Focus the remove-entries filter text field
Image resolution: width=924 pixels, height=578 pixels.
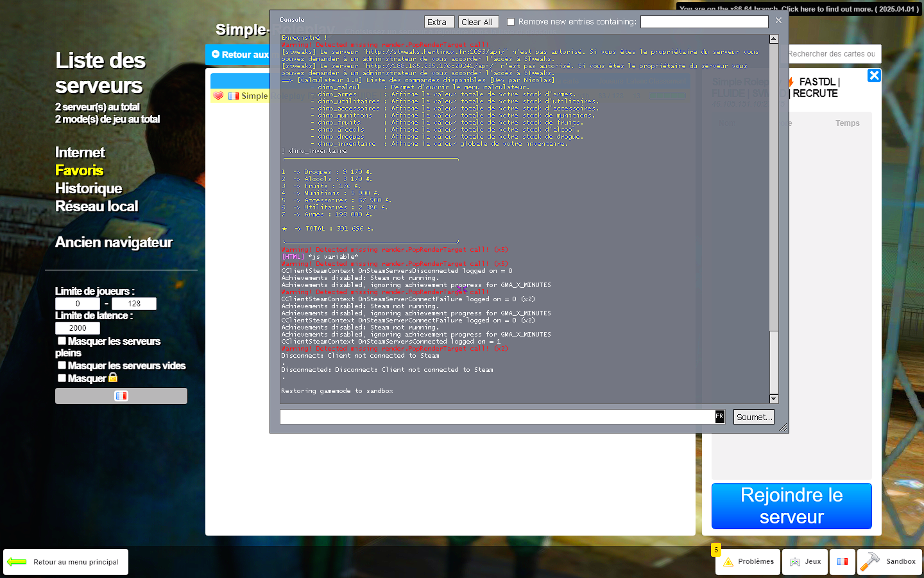click(704, 22)
